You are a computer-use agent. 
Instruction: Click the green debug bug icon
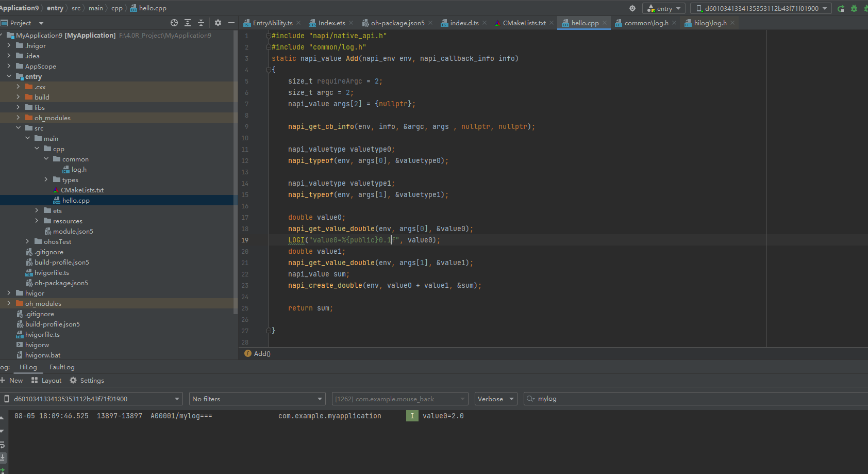point(854,8)
